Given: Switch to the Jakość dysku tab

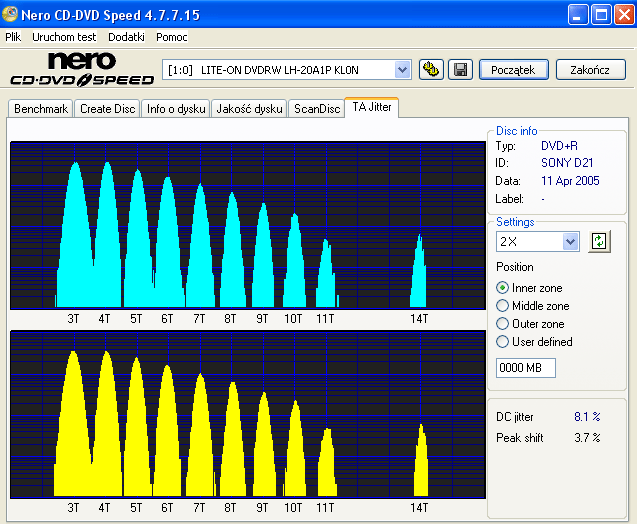Looking at the screenshot, I should 249,109.
